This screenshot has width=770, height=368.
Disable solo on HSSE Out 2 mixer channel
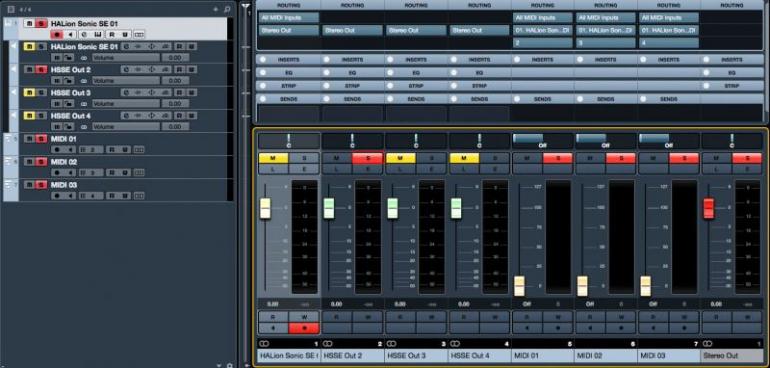pos(367,158)
